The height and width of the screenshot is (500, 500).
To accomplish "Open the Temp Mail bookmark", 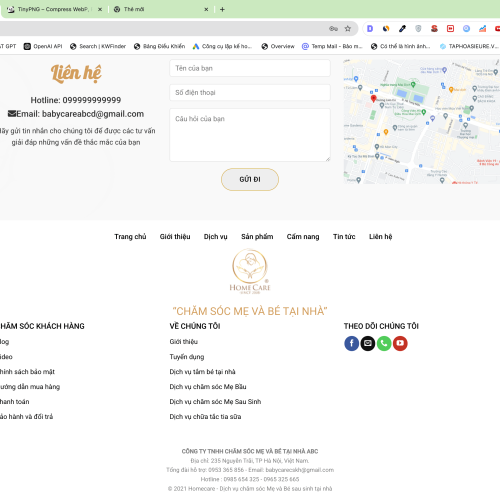I will coord(332,46).
